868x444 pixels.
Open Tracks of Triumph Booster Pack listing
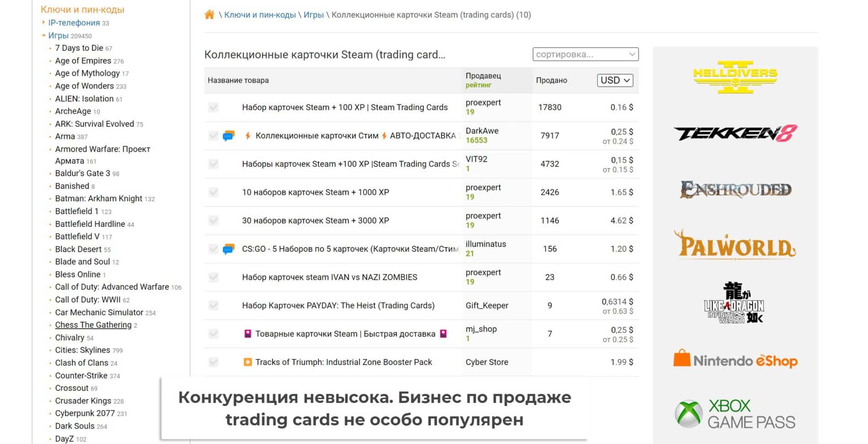[343, 362]
